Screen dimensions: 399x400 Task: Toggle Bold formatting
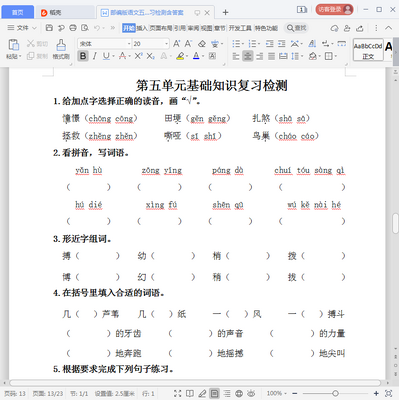[x=83, y=56]
